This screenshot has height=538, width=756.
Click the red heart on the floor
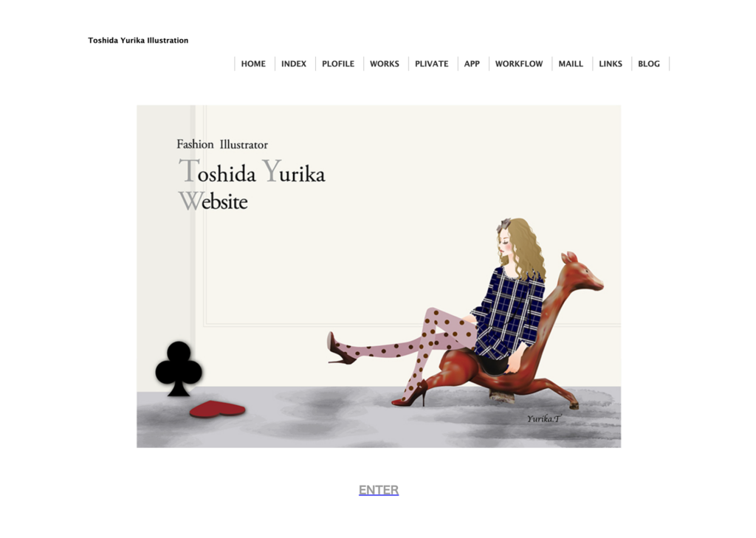tap(218, 410)
